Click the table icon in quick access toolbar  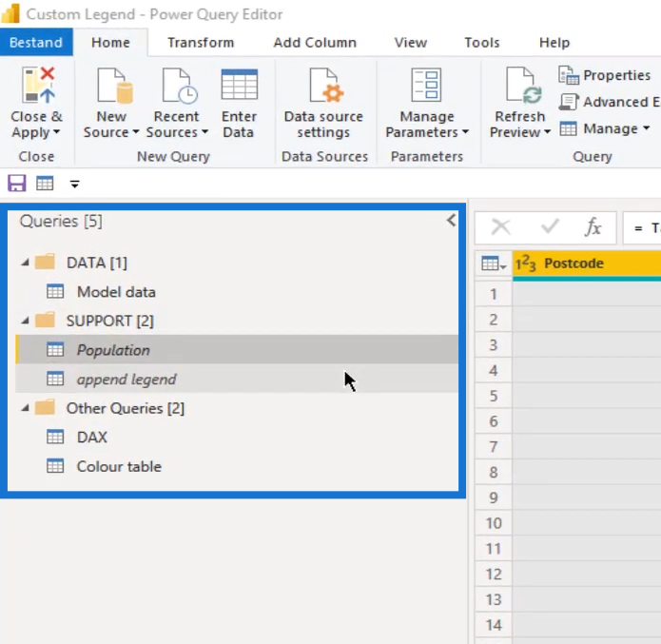coord(45,184)
